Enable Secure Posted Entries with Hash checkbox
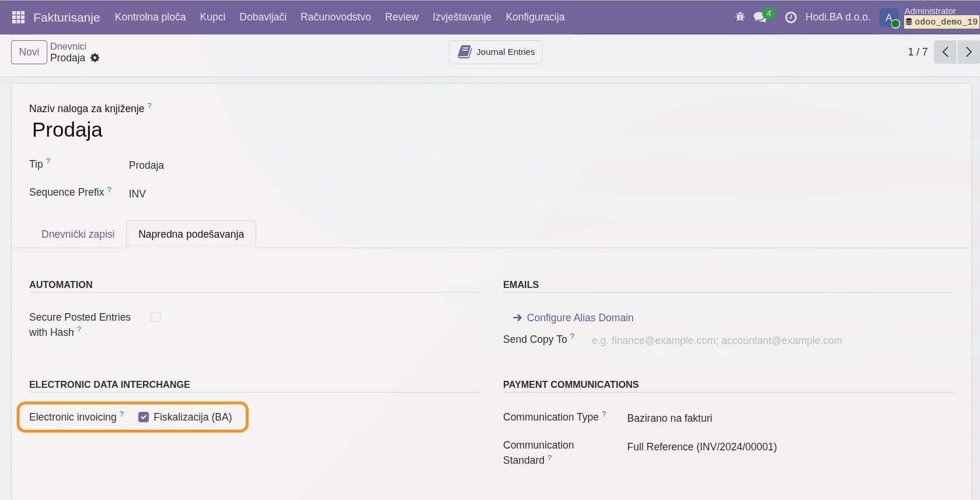The height and width of the screenshot is (500, 980). [155, 317]
